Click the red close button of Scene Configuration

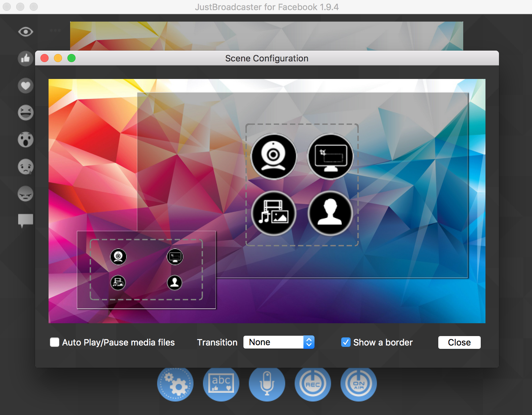coord(45,58)
